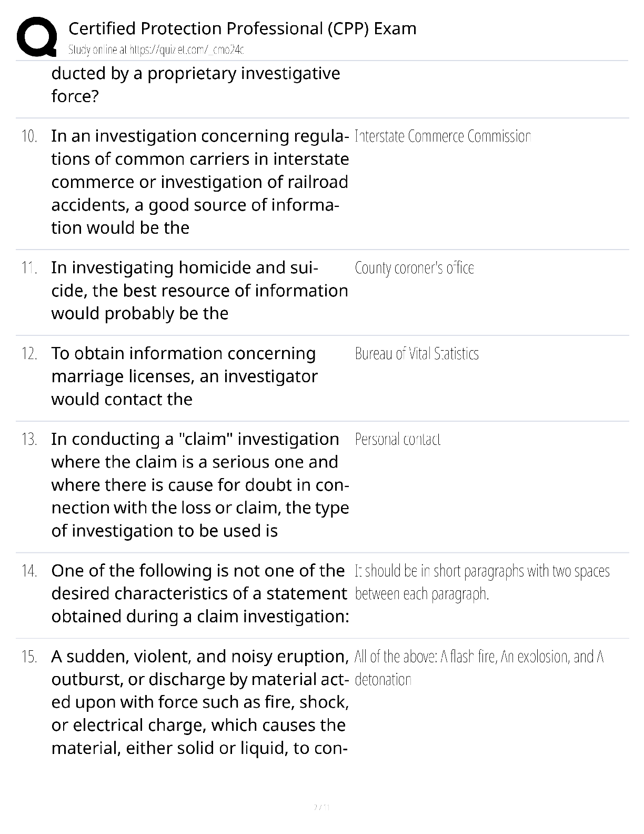The width and height of the screenshot is (644, 834).
Task: Click the Certified Protection Professional (CPP) Exam title
Action: tap(242, 28)
